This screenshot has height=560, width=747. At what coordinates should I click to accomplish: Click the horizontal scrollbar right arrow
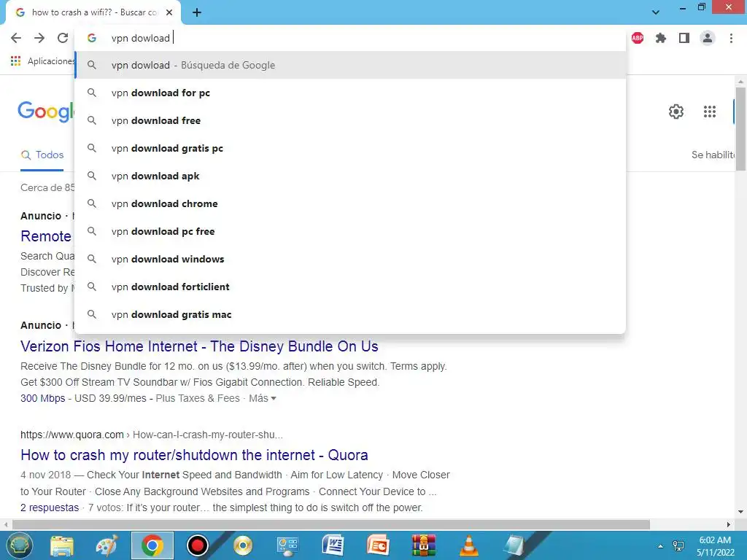tap(729, 524)
